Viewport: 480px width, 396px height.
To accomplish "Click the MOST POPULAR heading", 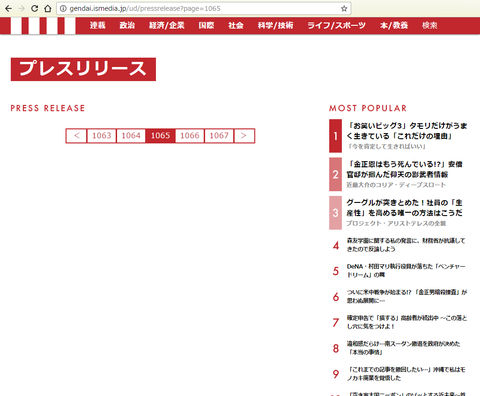I will click(368, 108).
